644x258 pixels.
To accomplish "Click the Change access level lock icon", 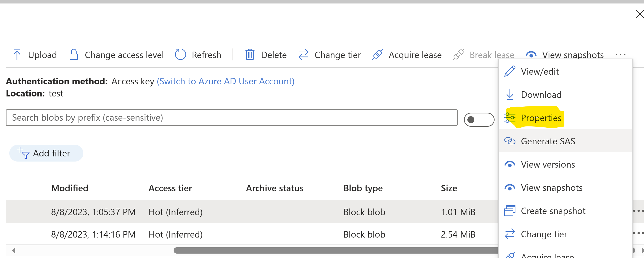I will (74, 55).
